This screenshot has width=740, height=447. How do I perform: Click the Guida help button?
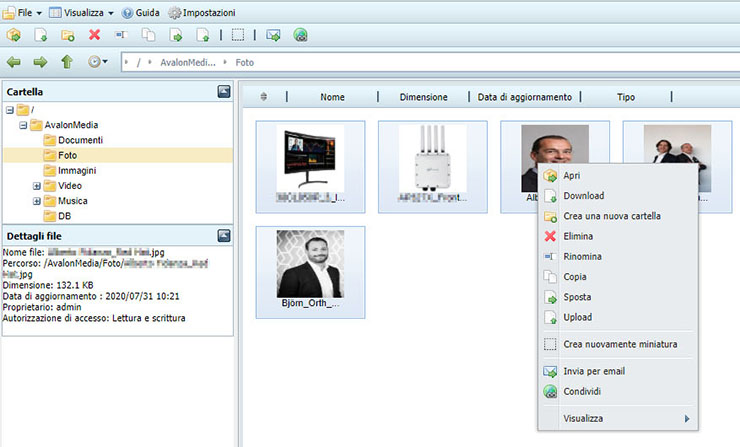[x=141, y=13]
